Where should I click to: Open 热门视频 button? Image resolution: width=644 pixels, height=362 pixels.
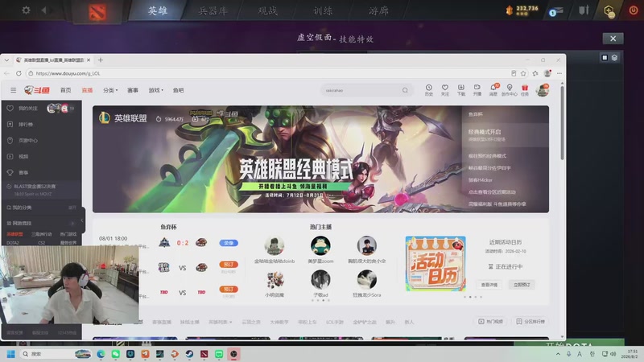point(491,321)
